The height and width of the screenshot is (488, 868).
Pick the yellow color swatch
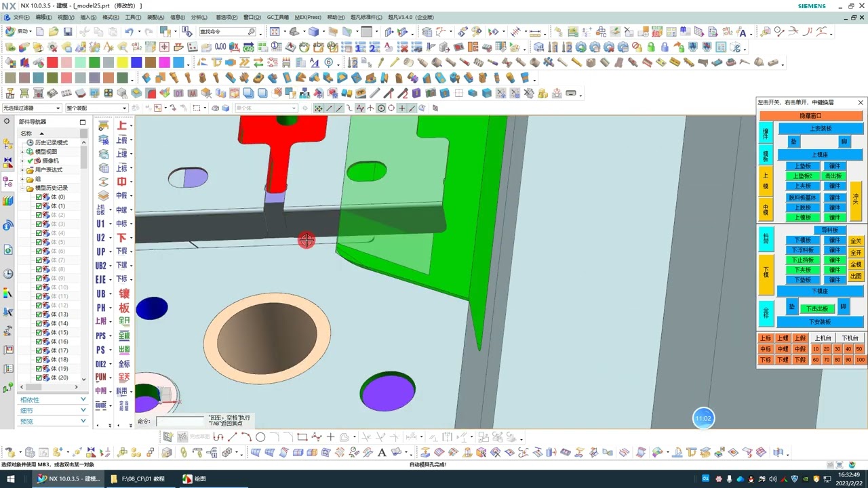pyautogui.click(x=122, y=62)
